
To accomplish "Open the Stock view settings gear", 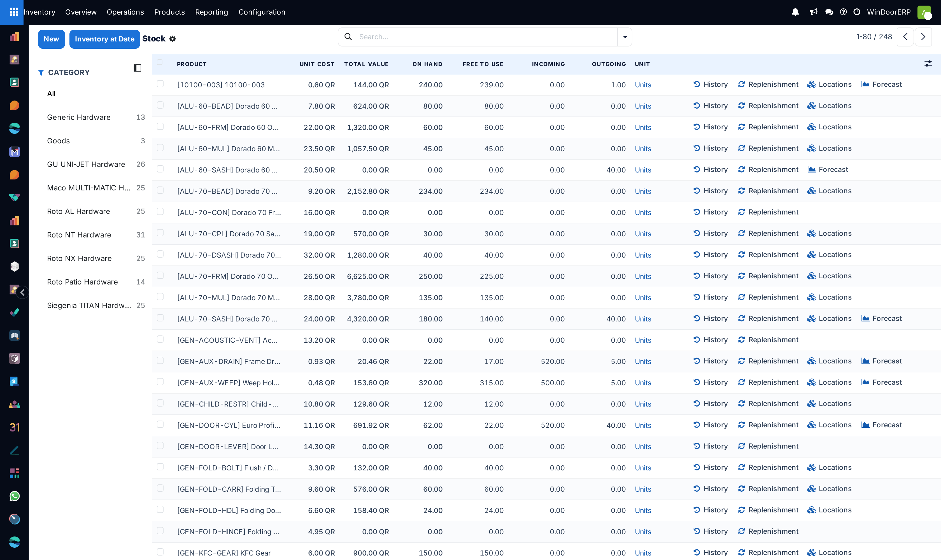I will pos(173,39).
